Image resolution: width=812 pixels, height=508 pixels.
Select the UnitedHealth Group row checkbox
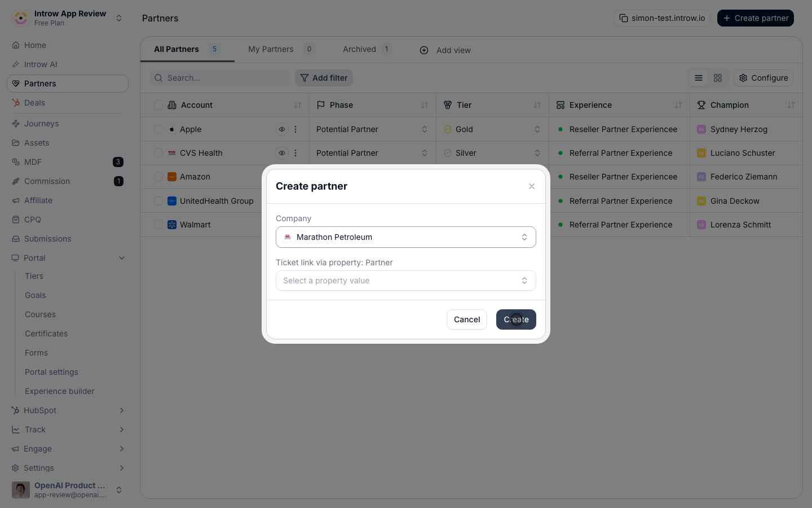click(158, 201)
